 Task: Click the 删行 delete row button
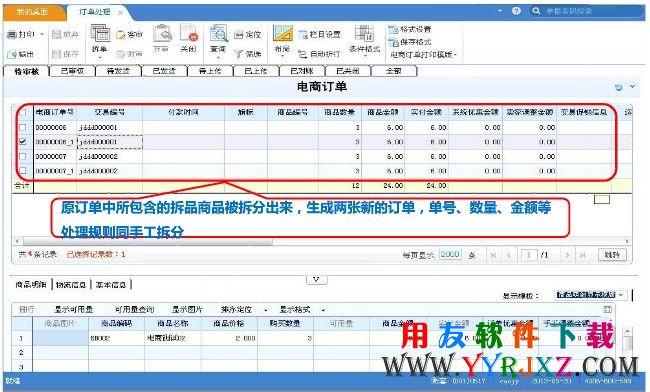pos(27,310)
